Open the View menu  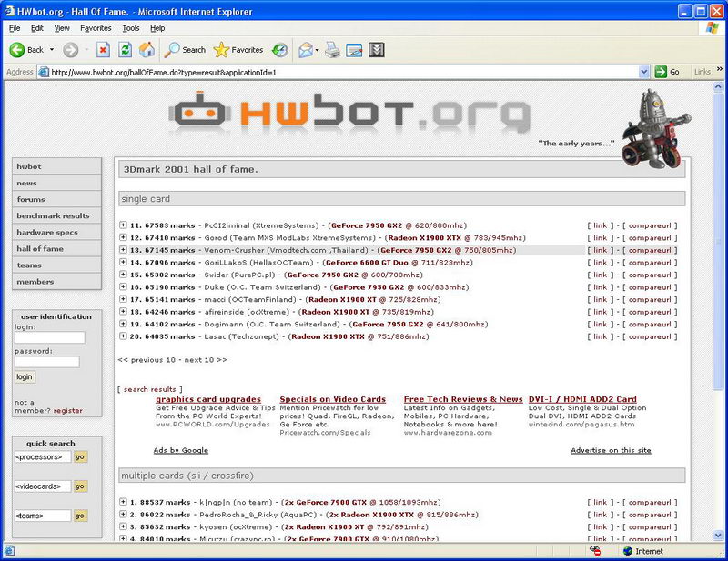(x=62, y=28)
